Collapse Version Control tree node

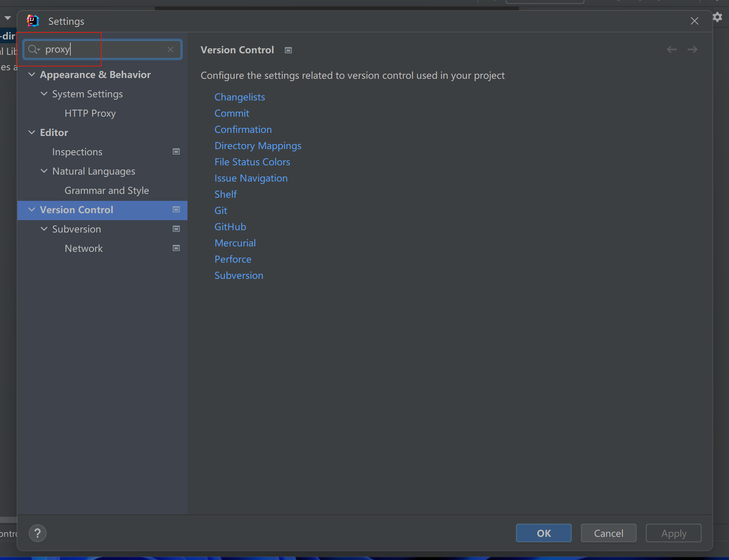point(32,210)
